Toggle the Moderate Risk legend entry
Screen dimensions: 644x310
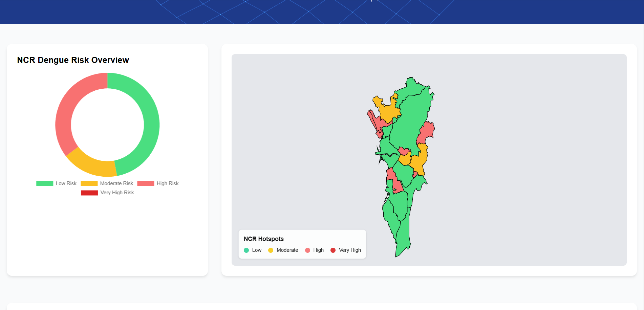107,183
